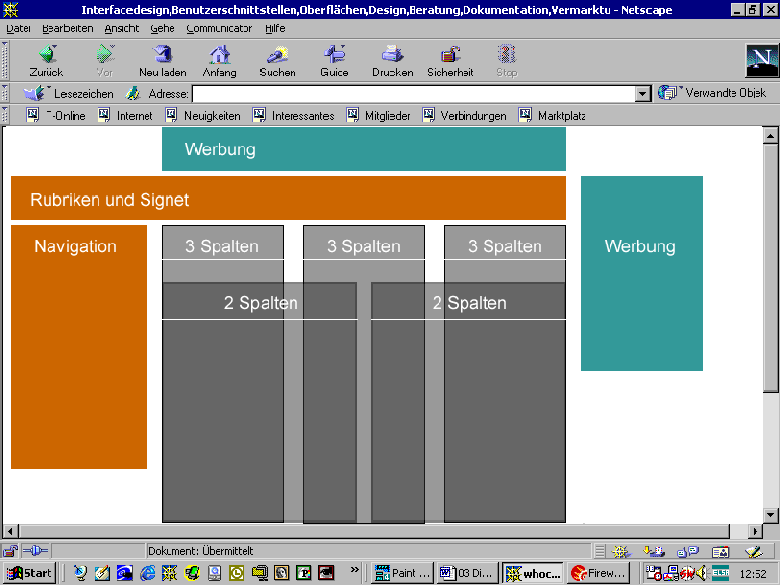The width and height of the screenshot is (780, 585).
Task: Open the Communicator menu
Action: click(218, 29)
